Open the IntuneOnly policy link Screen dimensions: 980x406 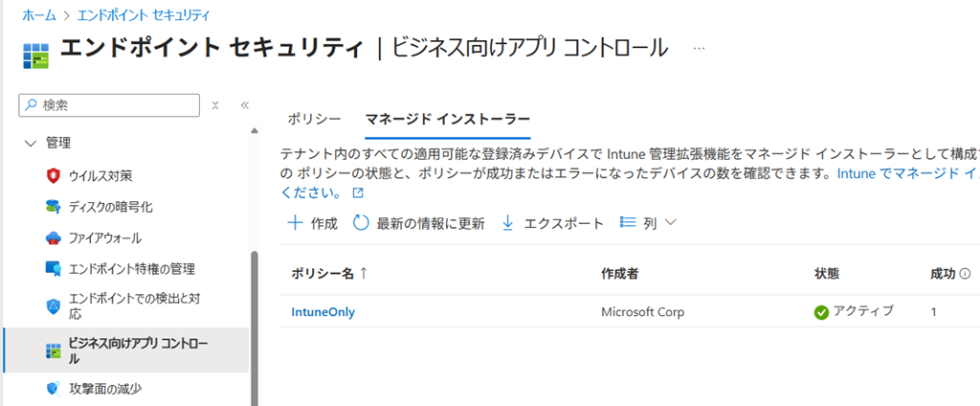[323, 311]
